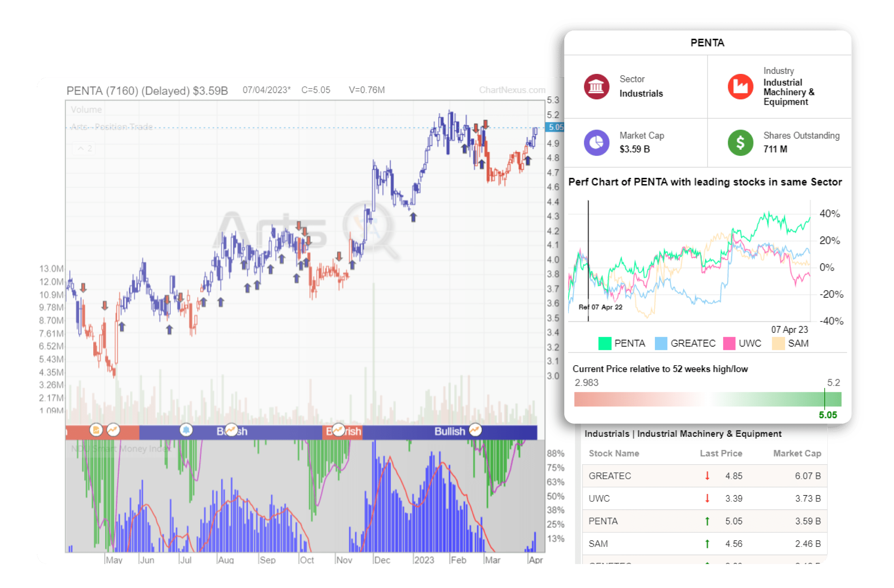Screen dimensions: 894x588
Task: Click the '711 M' shares outstanding value
Action: 775,149
